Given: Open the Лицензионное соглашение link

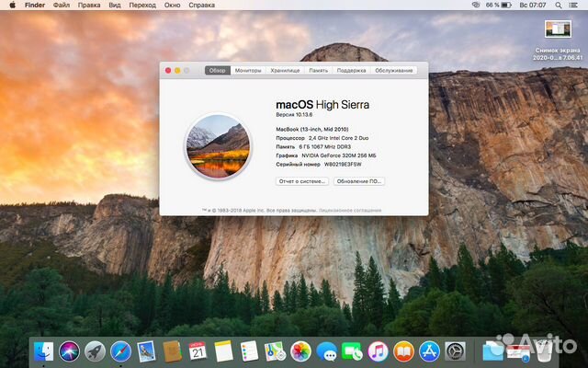Looking at the screenshot, I should pos(350,211).
